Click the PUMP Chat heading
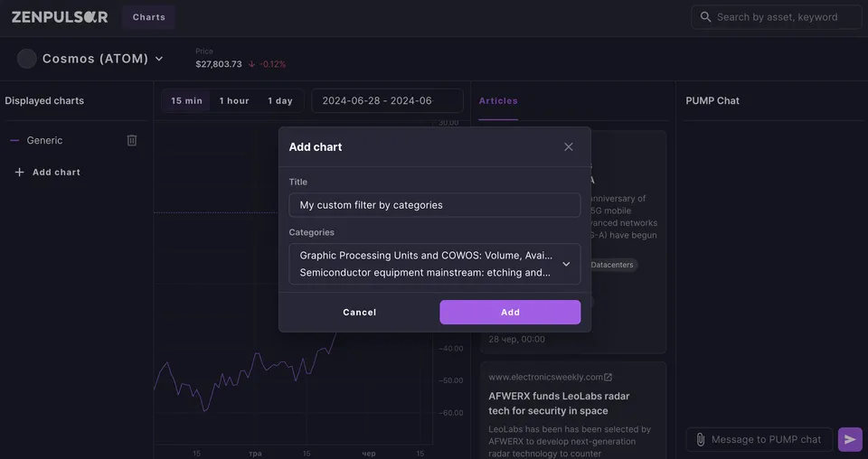Image resolution: width=868 pixels, height=459 pixels. (712, 100)
